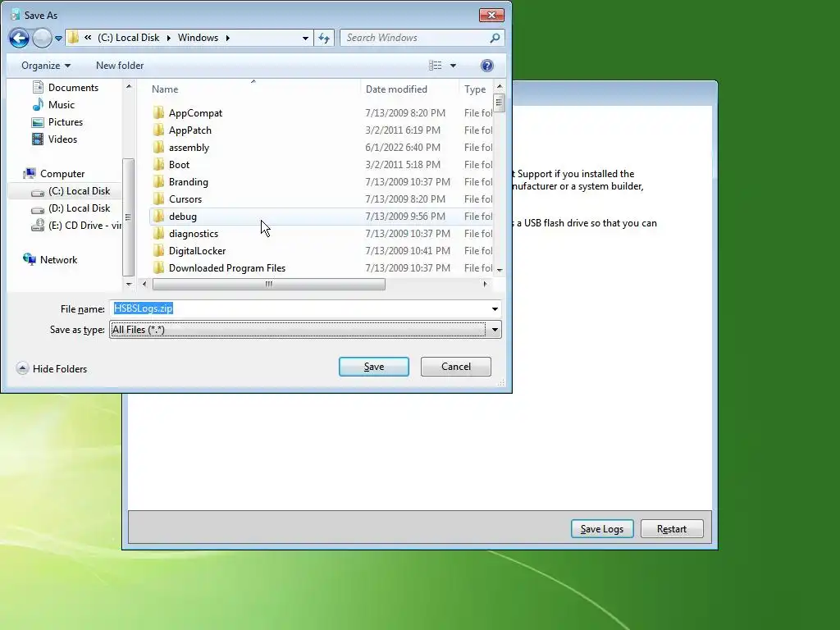Viewport: 840px width, 630px height.
Task: Click the Help question mark icon
Action: coord(487,66)
